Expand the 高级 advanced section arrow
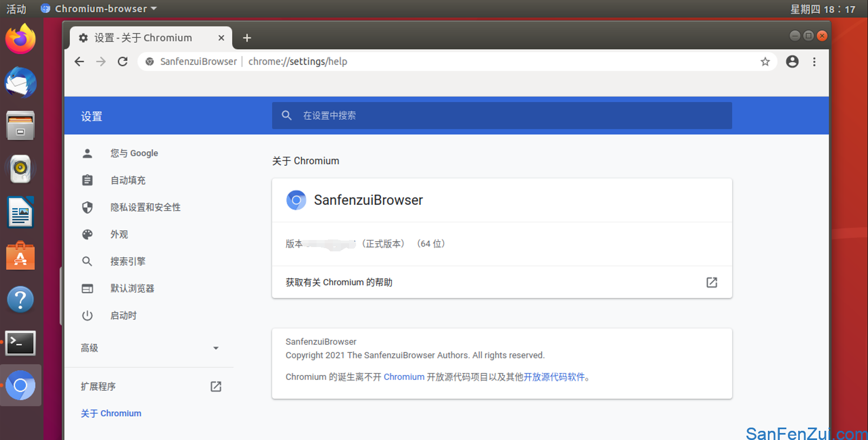This screenshot has width=868, height=440. click(x=216, y=348)
